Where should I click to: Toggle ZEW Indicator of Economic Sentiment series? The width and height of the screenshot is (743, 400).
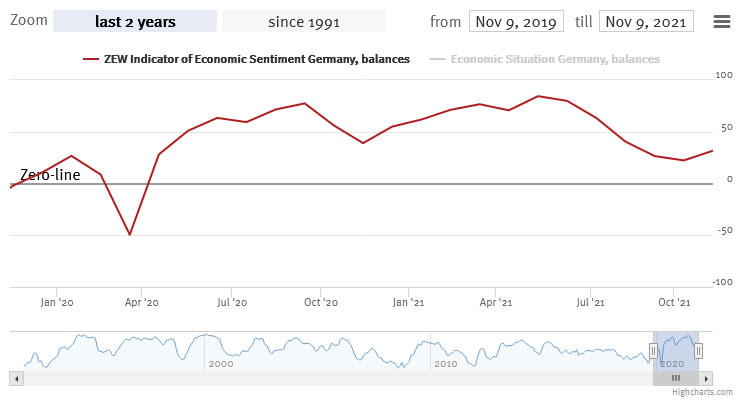coord(256,59)
